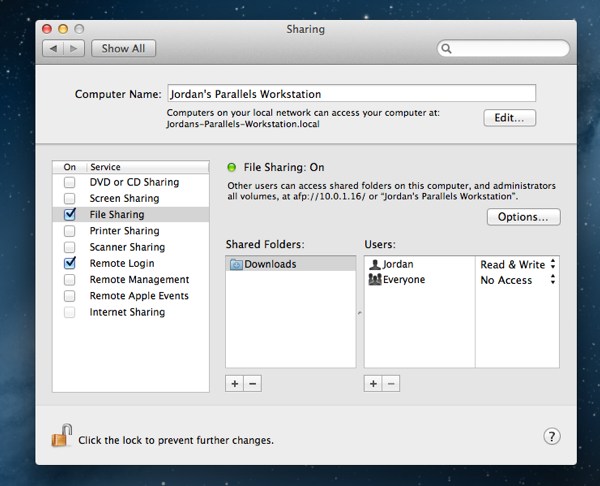Click the lock icon to prevent changes
600x486 pixels.
coord(62,436)
